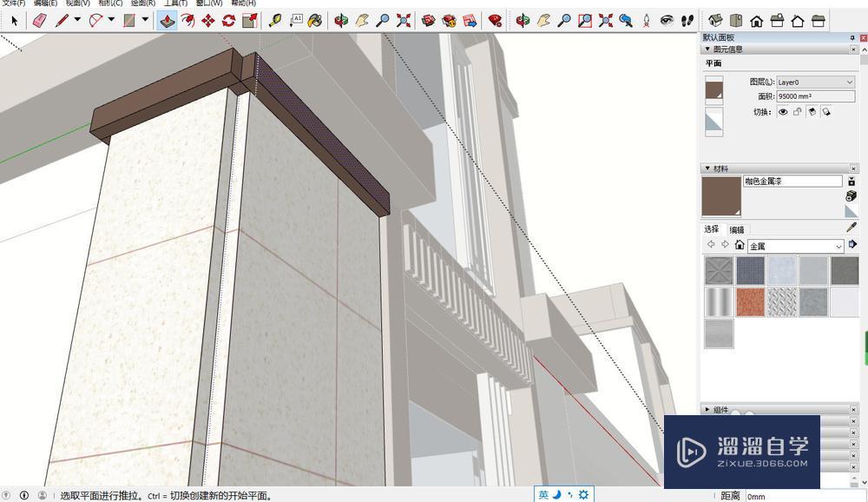Select the Rectangle shape tool
868x502 pixels.
pyautogui.click(x=129, y=21)
